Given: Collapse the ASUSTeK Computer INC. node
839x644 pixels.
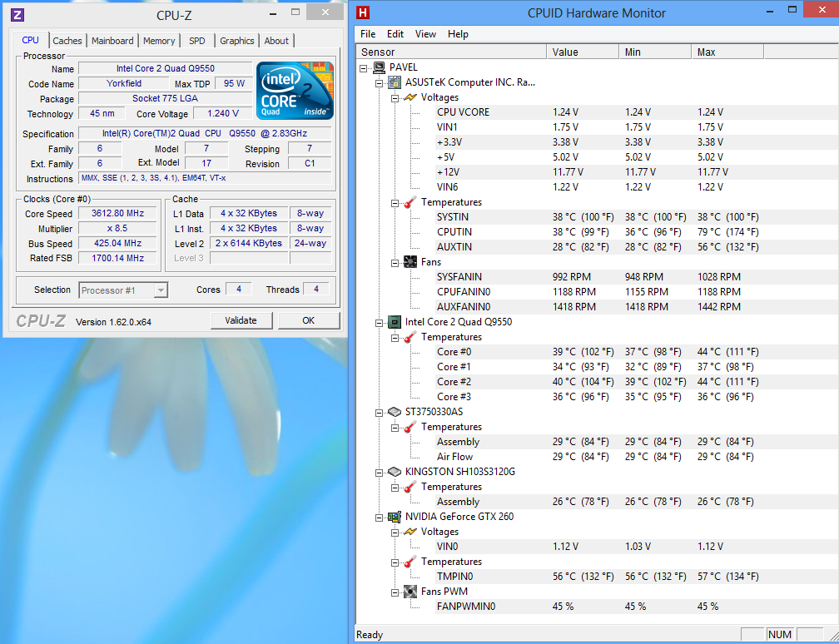Looking at the screenshot, I should pyautogui.click(x=379, y=83).
